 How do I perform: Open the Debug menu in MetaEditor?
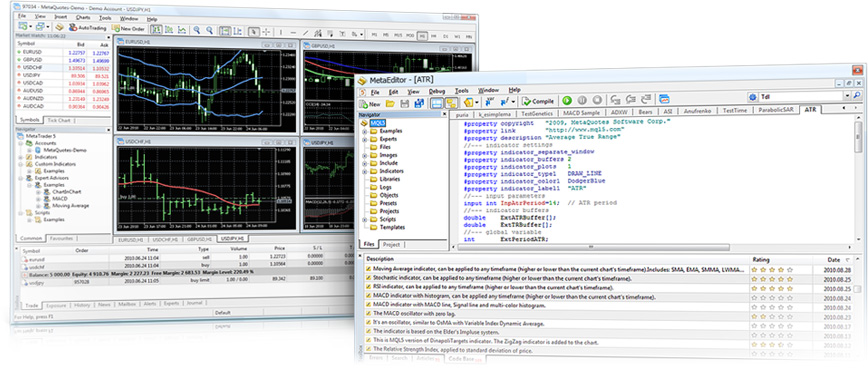(436, 91)
